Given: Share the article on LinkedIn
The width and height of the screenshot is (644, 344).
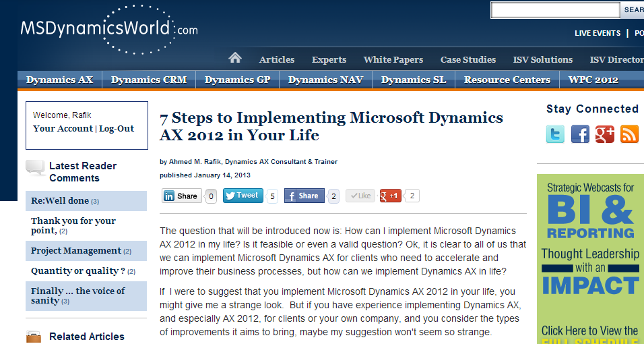Looking at the screenshot, I should click(x=182, y=196).
